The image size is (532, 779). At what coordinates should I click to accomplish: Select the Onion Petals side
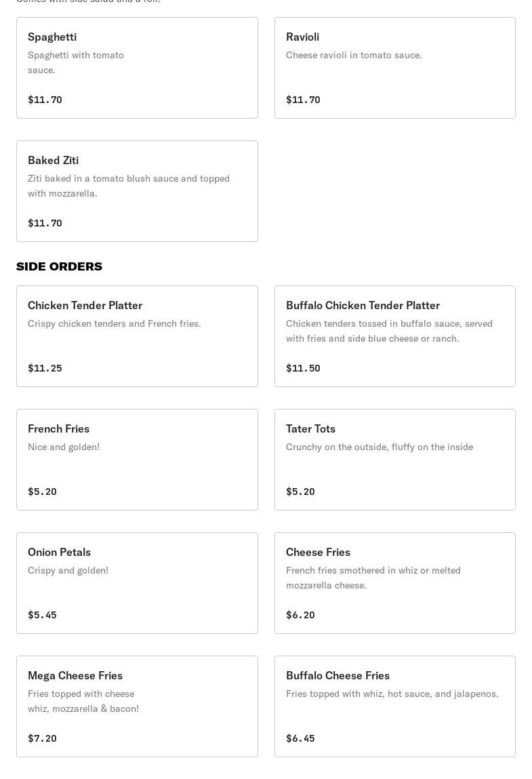coord(137,583)
